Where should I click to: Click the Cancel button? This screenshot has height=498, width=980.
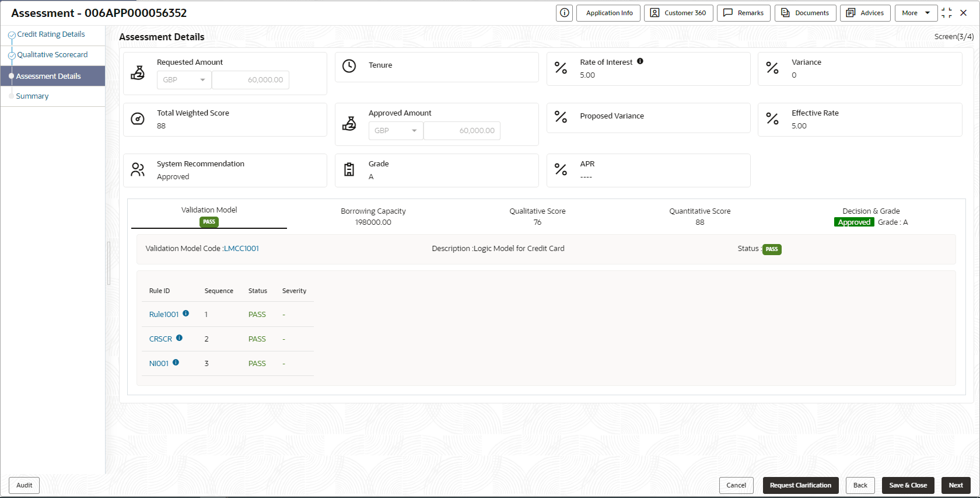click(736, 485)
